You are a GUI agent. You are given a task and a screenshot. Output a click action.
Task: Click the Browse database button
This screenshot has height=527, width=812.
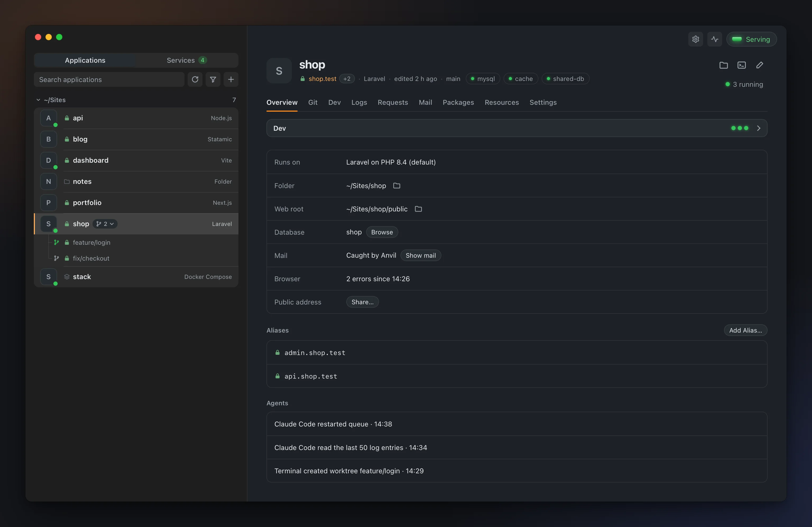click(382, 232)
